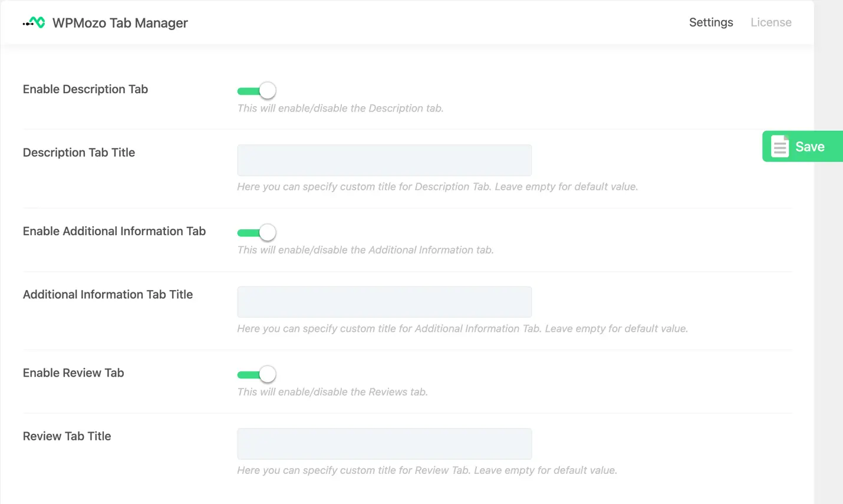This screenshot has height=504, width=843.
Task: Select the Review Tab Title text box
Action: click(x=384, y=444)
